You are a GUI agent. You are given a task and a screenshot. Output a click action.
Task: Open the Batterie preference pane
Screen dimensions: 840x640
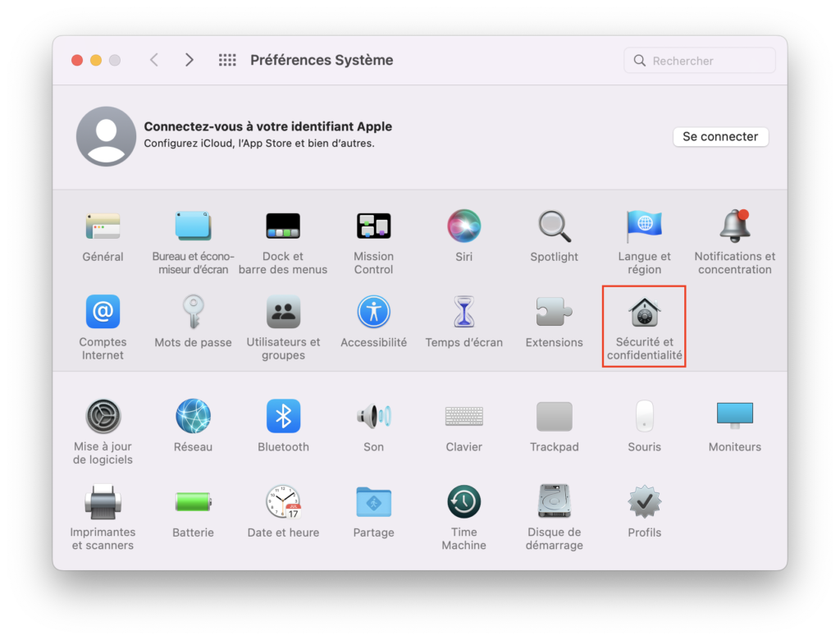coord(193,502)
